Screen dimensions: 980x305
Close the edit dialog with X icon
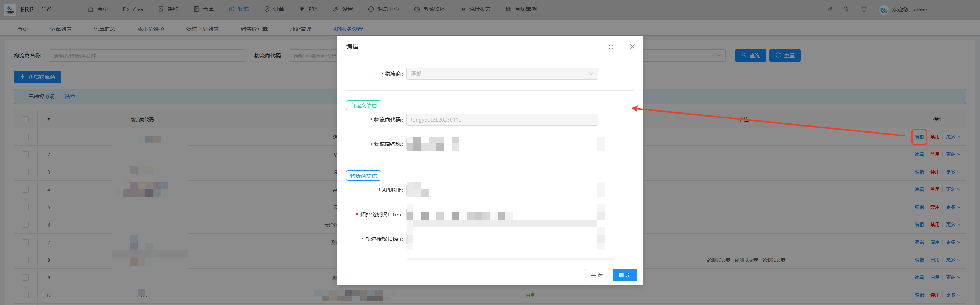(x=632, y=47)
